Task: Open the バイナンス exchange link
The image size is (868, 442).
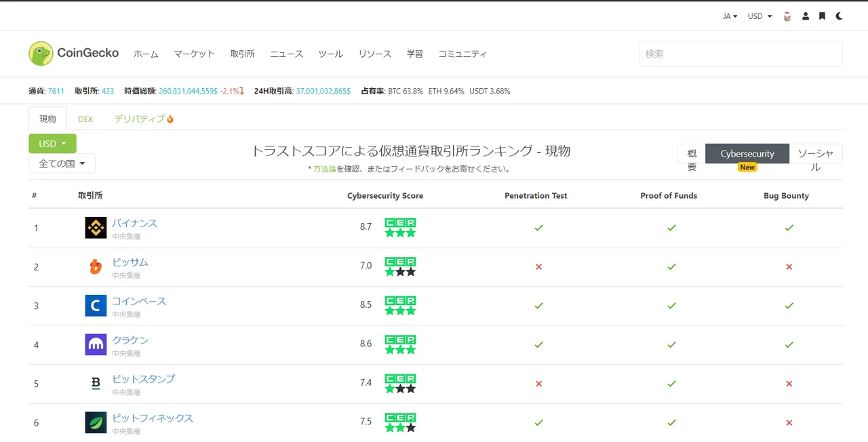Action: click(x=134, y=223)
